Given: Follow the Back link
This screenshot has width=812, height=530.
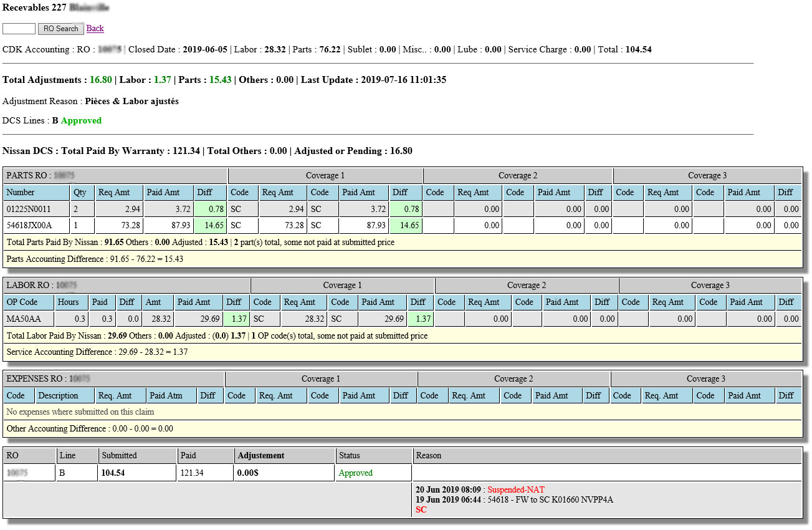Looking at the screenshot, I should tap(95, 29).
